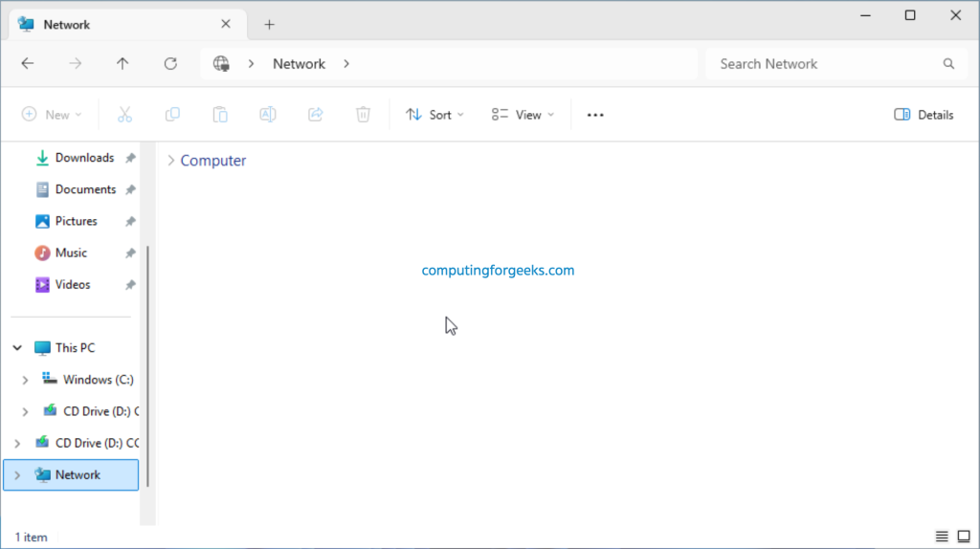The height and width of the screenshot is (549, 980).
Task: Open the New dropdown menu
Action: (52, 115)
